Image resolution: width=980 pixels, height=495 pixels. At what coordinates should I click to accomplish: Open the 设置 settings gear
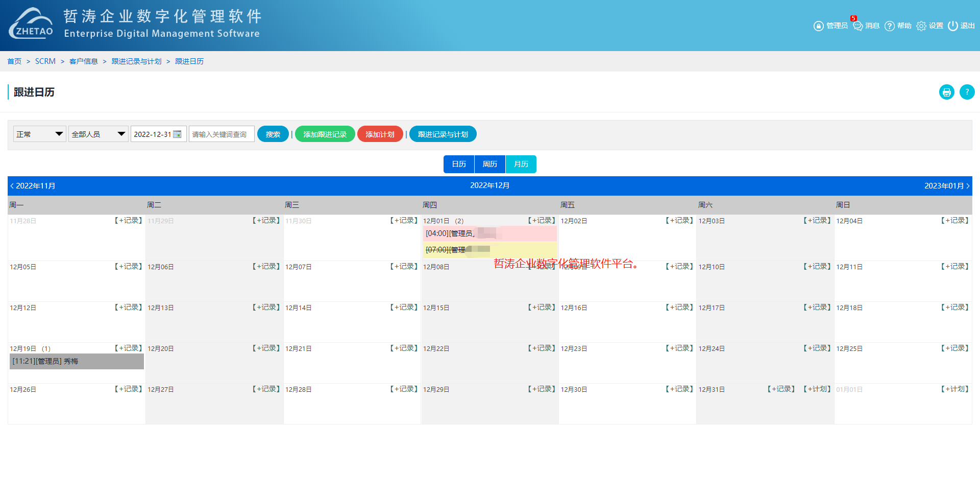tap(921, 26)
